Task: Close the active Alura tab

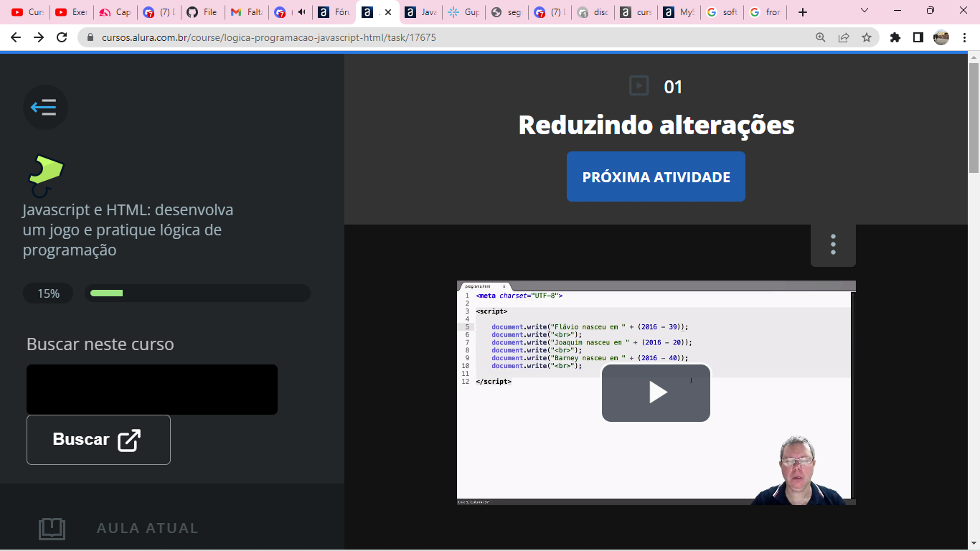Action: tap(388, 12)
